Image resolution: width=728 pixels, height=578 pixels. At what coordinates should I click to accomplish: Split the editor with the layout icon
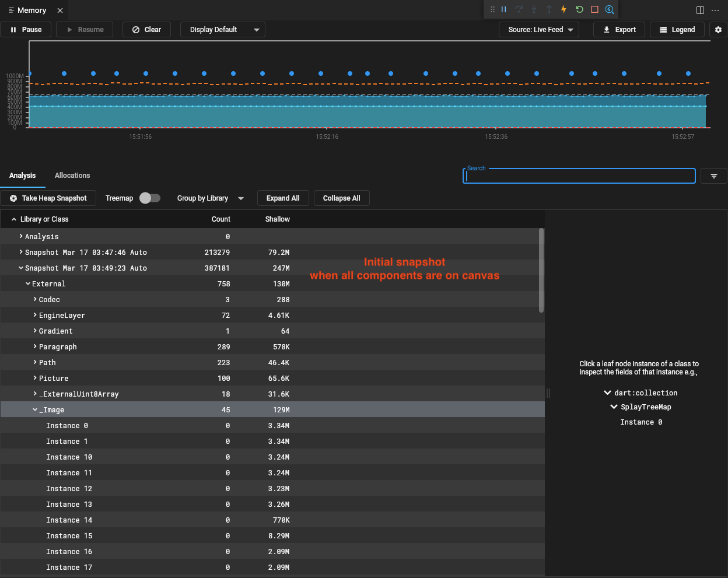[700, 10]
